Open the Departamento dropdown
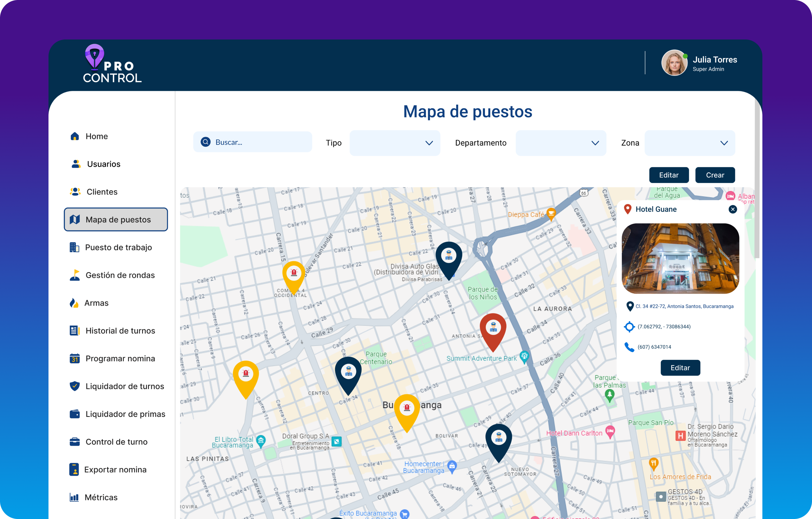The height and width of the screenshot is (519, 812). coord(561,143)
